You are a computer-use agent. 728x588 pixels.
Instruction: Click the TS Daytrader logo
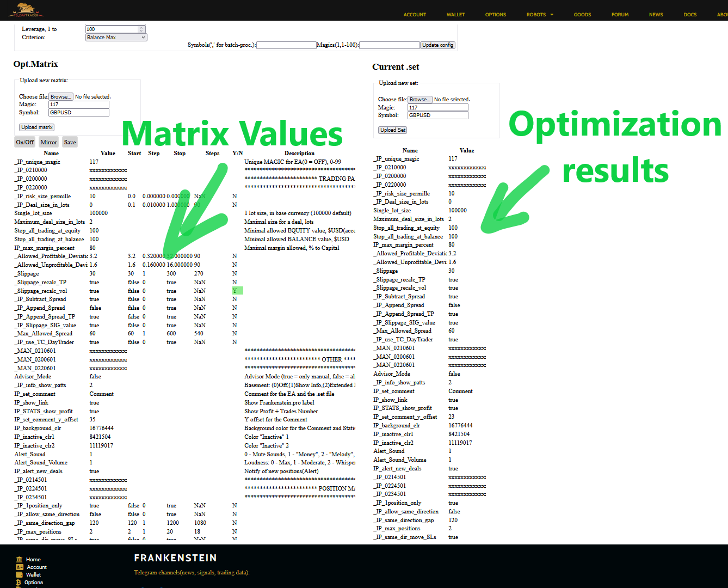(x=24, y=10)
